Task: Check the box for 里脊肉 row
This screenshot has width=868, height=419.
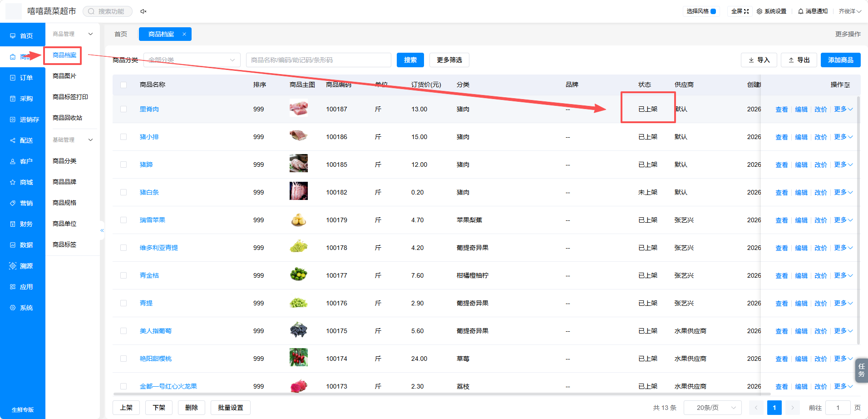Action: [x=123, y=109]
